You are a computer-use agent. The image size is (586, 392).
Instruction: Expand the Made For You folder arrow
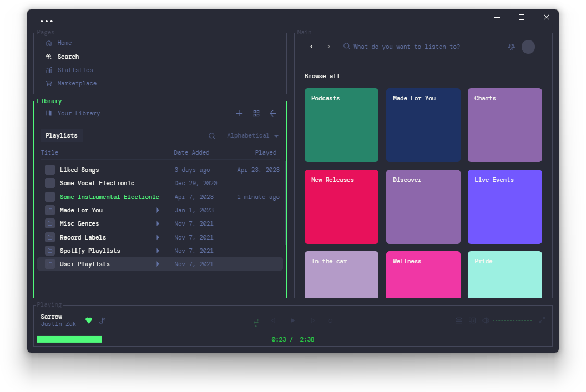pos(158,211)
